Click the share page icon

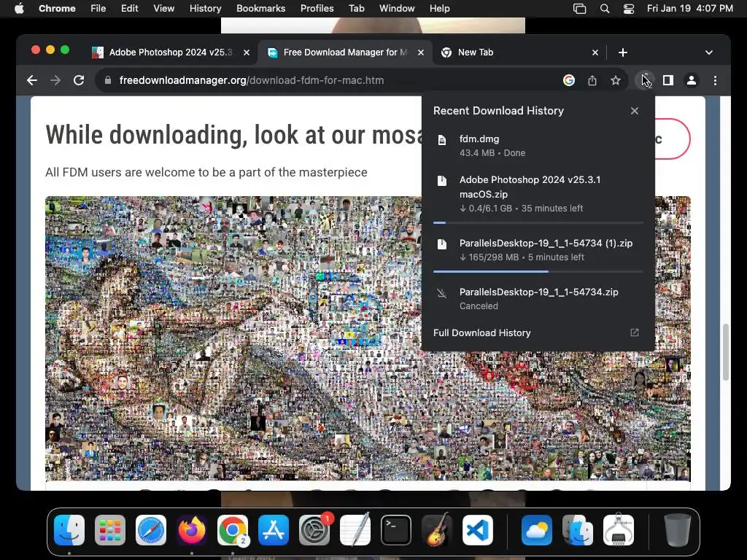(592, 80)
